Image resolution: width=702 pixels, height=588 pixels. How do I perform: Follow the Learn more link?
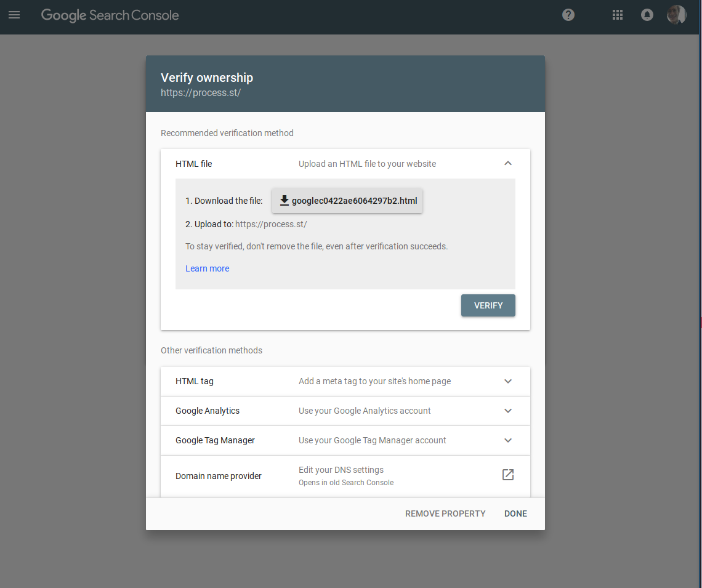tap(208, 268)
